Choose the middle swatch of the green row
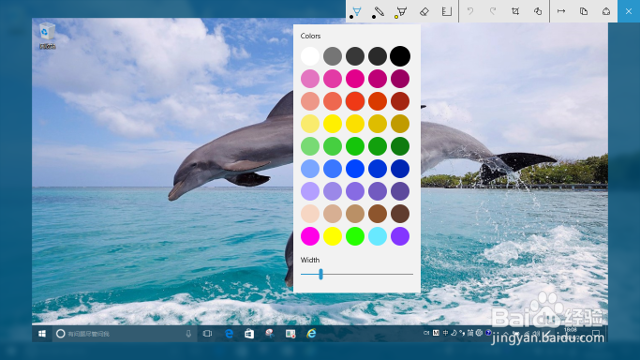This screenshot has width=640, height=360. [355, 146]
